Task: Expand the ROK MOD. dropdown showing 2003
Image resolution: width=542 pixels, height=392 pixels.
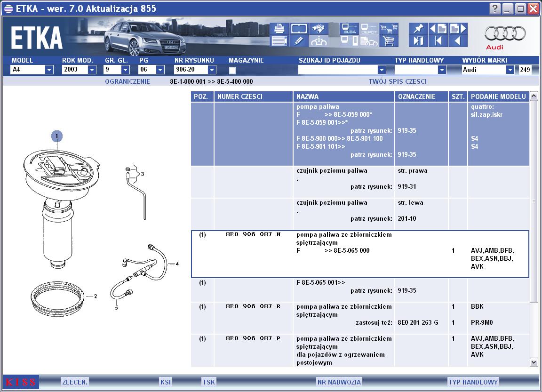Action: click(92, 70)
